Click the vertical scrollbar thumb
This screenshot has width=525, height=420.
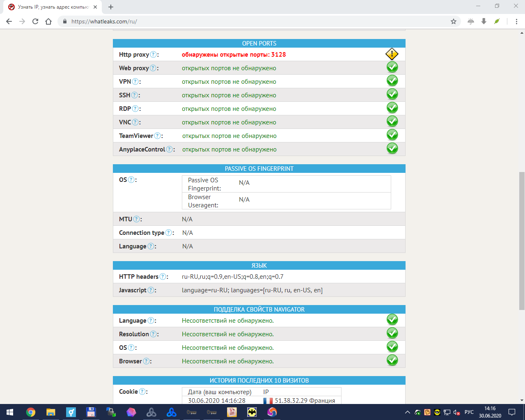click(522, 241)
